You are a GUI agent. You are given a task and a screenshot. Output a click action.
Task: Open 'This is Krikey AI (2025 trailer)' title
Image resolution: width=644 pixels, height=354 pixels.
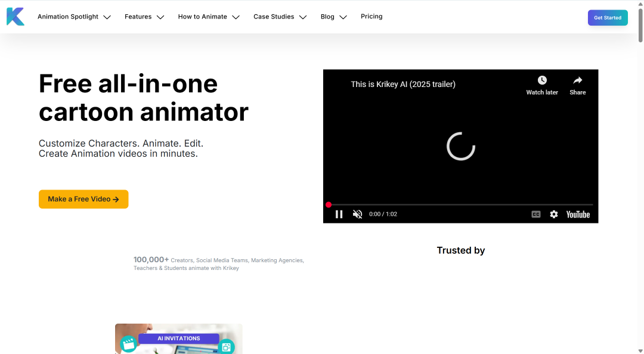pos(403,84)
